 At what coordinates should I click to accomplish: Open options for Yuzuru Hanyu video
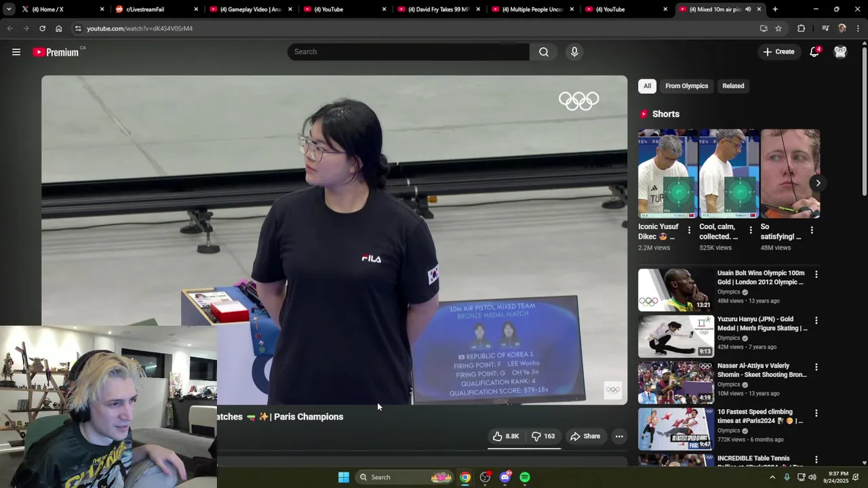[x=816, y=321]
